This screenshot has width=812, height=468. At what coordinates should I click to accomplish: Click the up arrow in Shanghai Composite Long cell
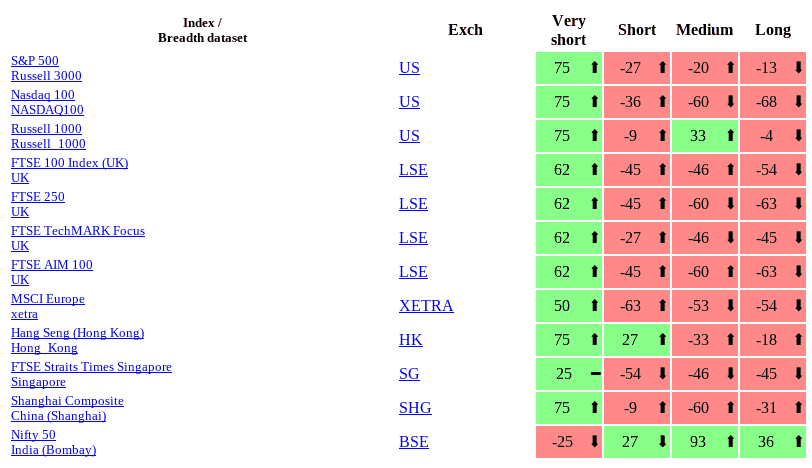(798, 408)
